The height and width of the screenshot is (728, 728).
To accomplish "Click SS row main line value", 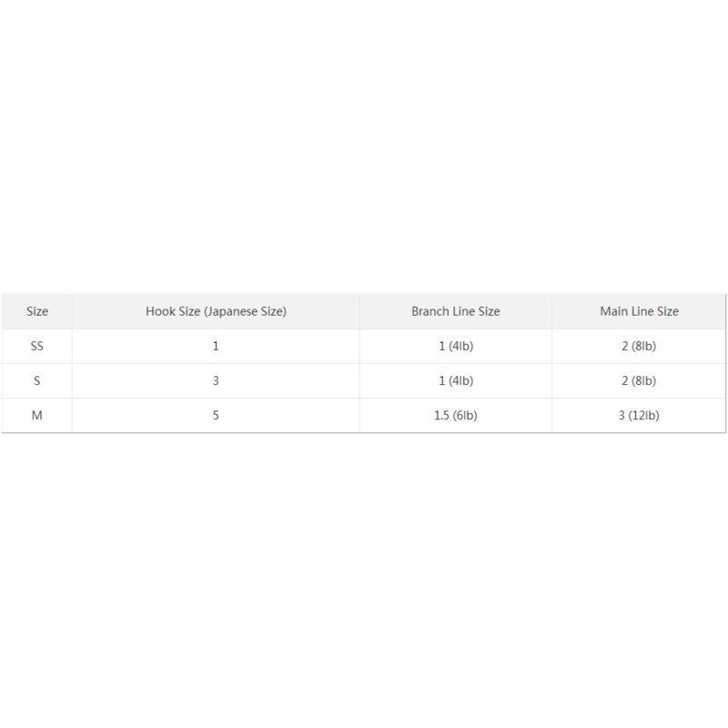I will (x=639, y=346).
